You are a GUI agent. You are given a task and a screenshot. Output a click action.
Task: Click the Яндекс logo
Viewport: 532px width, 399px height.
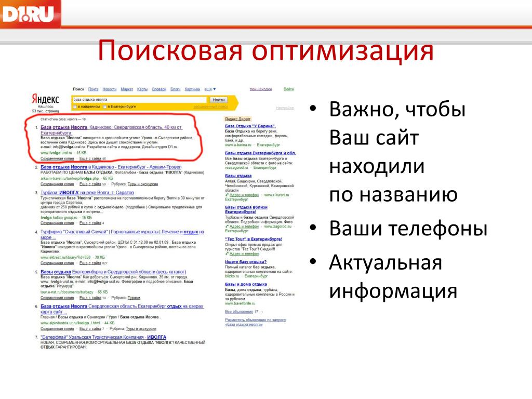coord(46,99)
